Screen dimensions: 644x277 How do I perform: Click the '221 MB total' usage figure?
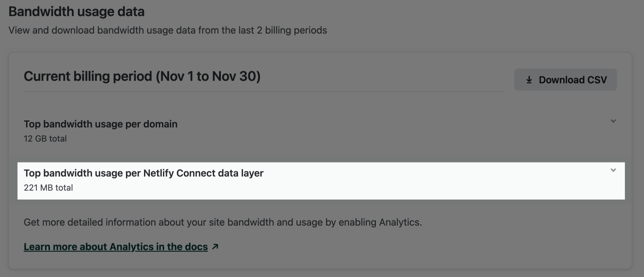click(x=48, y=188)
